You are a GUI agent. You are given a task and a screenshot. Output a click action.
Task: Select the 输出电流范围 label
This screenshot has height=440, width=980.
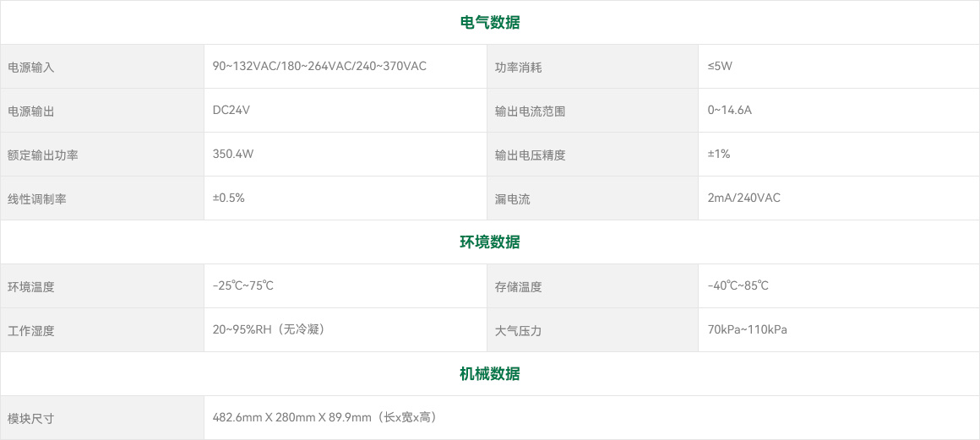(530, 111)
